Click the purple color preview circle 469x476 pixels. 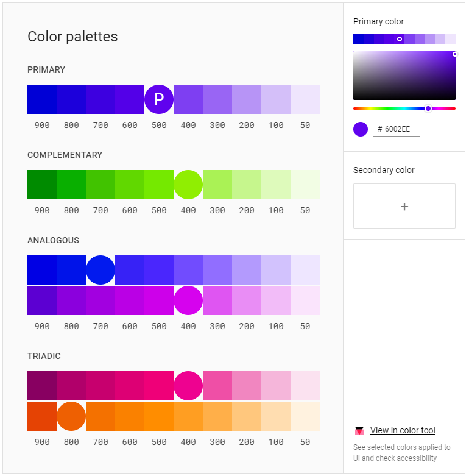tap(361, 129)
